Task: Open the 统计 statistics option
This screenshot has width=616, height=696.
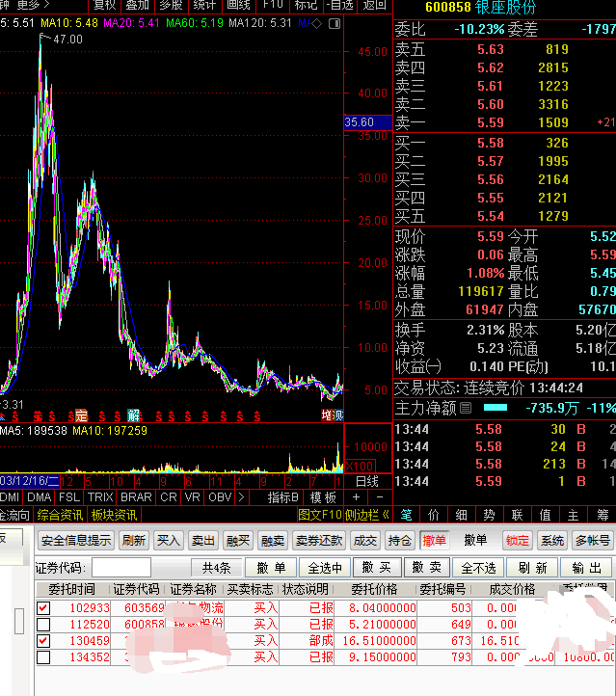Action: click(204, 5)
